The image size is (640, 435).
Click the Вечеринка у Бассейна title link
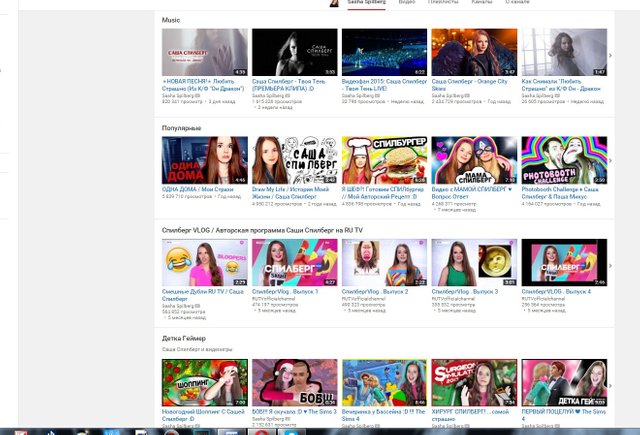383,415
